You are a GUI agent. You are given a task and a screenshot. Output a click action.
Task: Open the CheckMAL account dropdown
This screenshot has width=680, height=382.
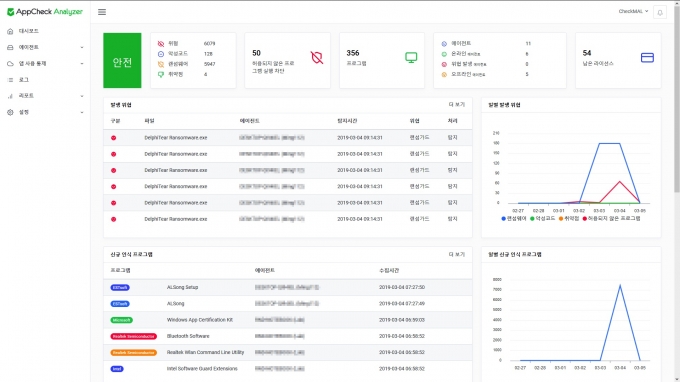click(633, 12)
